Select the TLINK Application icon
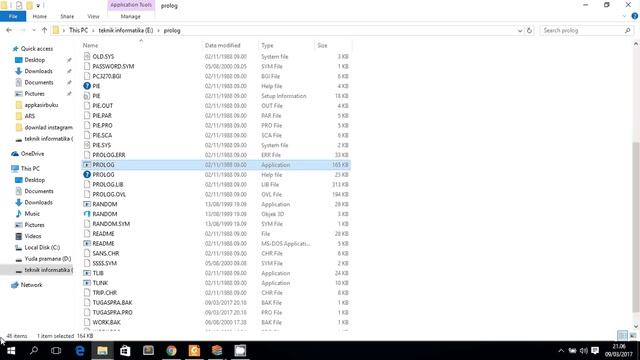 tap(87, 283)
